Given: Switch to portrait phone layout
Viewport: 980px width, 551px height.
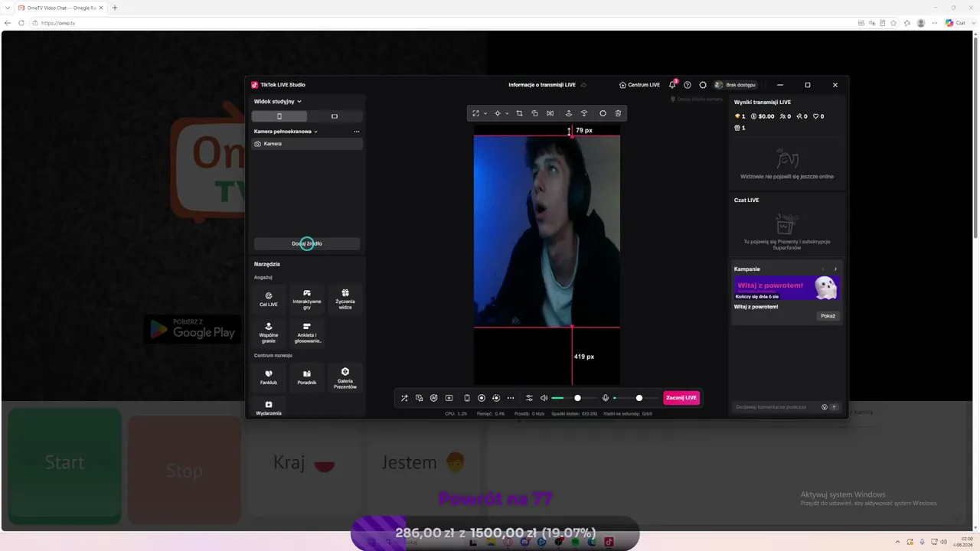Looking at the screenshot, I should tap(279, 116).
